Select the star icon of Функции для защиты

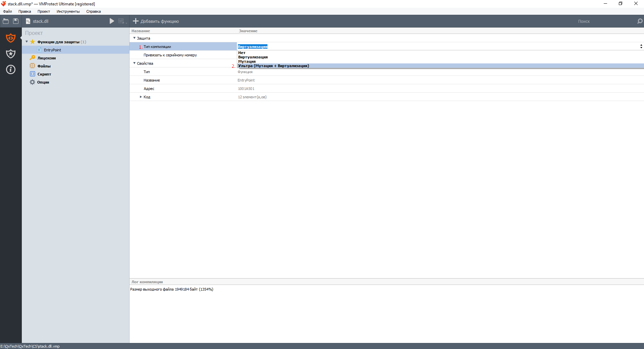tap(33, 42)
